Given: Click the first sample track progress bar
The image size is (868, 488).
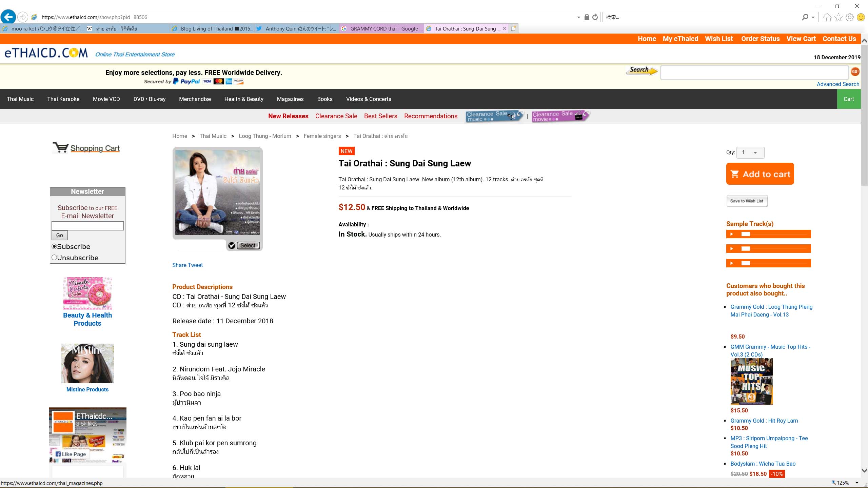Looking at the screenshot, I should pyautogui.click(x=775, y=234).
